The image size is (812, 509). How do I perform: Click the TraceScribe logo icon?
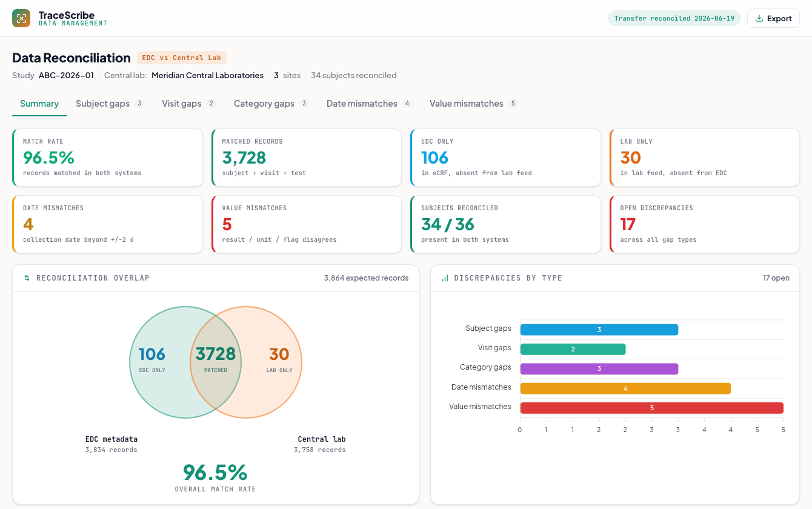click(x=21, y=18)
